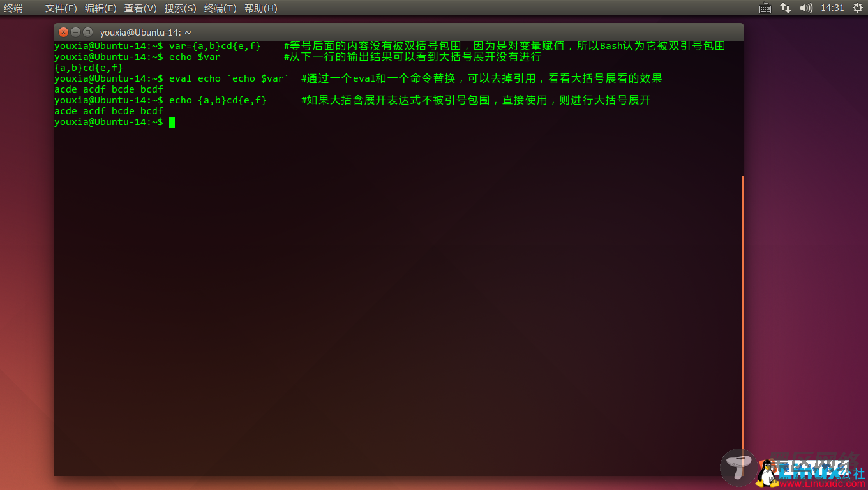Click the var={a,b}cd{e,f} command text
This screenshot has width=868, height=490.
pyautogui.click(x=215, y=46)
